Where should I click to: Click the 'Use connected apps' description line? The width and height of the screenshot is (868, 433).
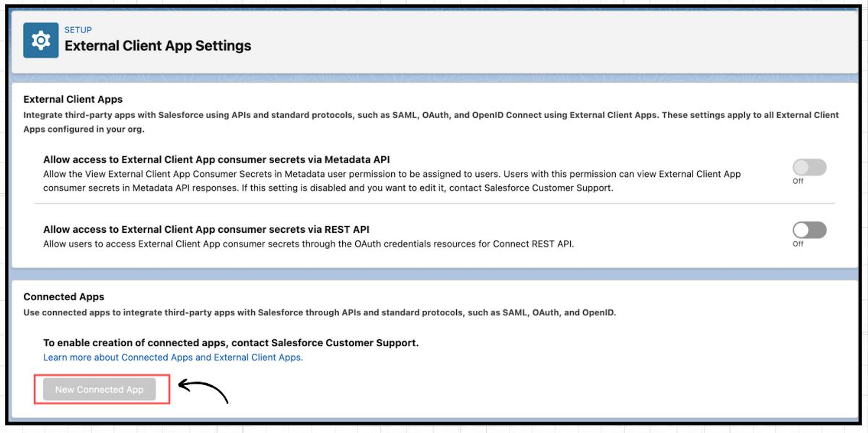coord(319,313)
